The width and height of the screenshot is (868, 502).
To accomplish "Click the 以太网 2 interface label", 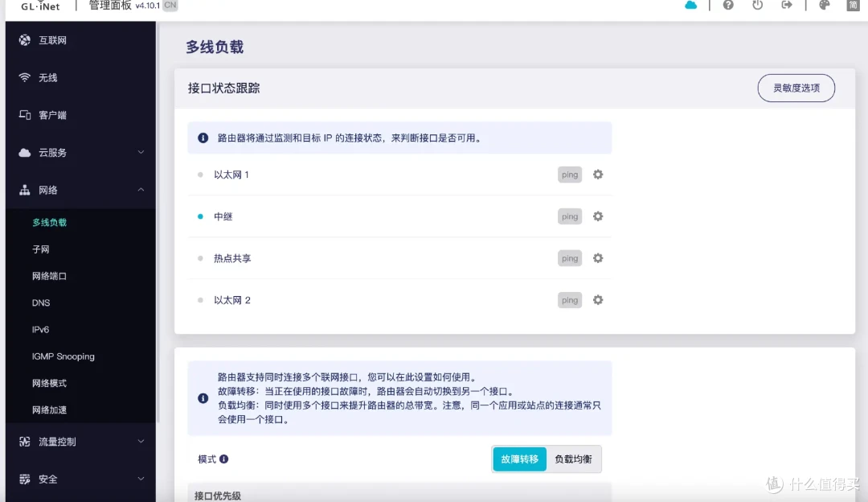I will pos(232,300).
